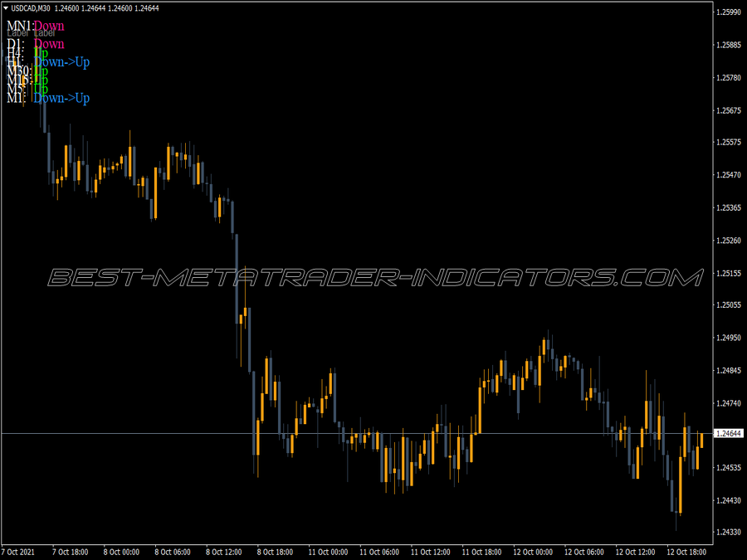This screenshot has width=747, height=560.
Task: Click the USDCAD,M30 chart title text
Action: click(x=31, y=8)
